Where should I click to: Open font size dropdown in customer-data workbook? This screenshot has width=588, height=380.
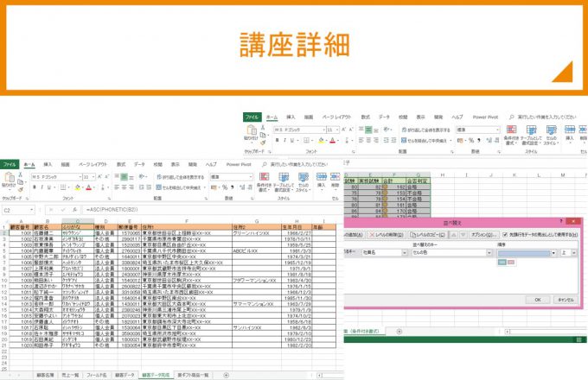[93, 177]
